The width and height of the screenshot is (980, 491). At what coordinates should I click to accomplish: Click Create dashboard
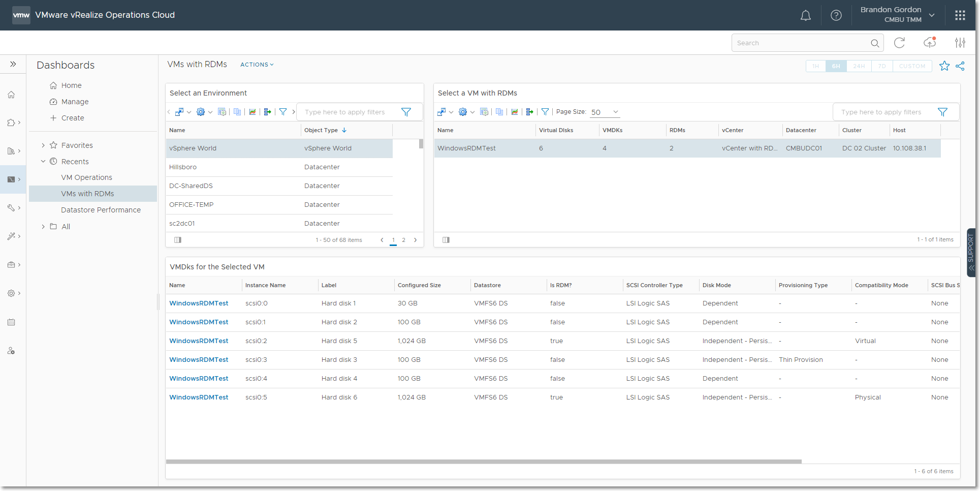click(73, 118)
